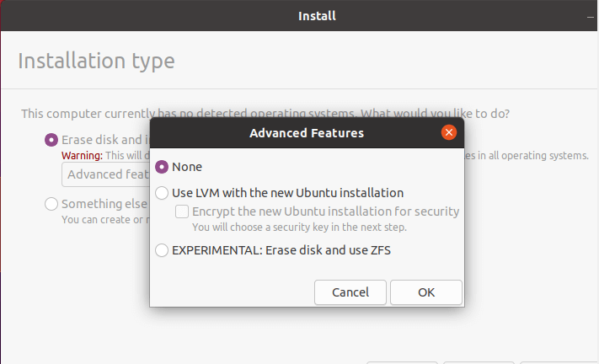Screen dimensions: 599x364
Task: Close the Advanced Features dialog
Action: 449,132
